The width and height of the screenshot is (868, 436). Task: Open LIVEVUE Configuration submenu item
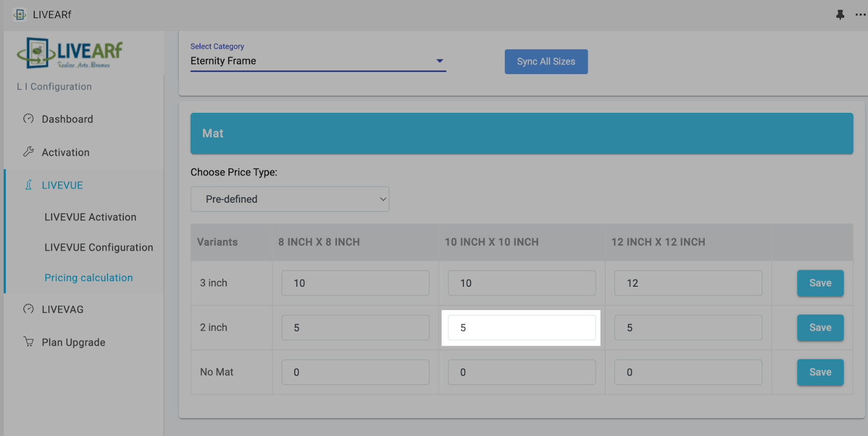99,248
